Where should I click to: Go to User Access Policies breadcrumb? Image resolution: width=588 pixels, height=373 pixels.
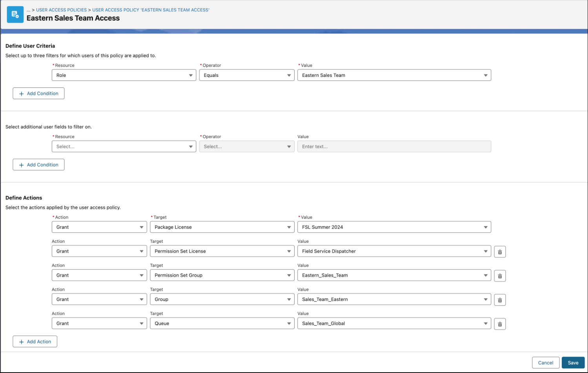click(x=61, y=10)
